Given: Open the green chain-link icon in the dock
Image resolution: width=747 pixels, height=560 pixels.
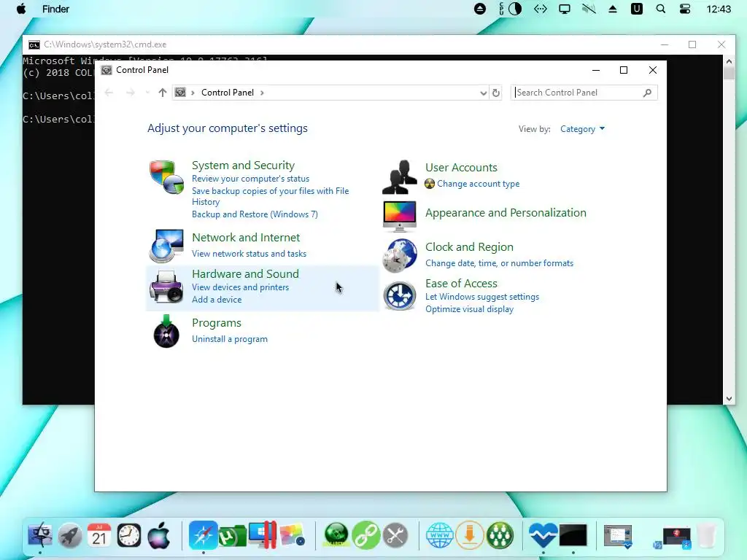Looking at the screenshot, I should [x=366, y=535].
